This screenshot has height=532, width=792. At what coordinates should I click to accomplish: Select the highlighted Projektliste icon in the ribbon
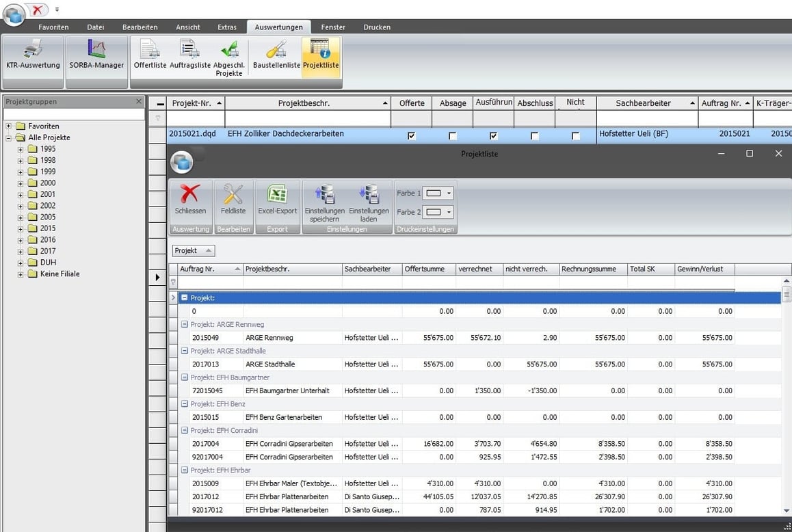[x=321, y=56]
